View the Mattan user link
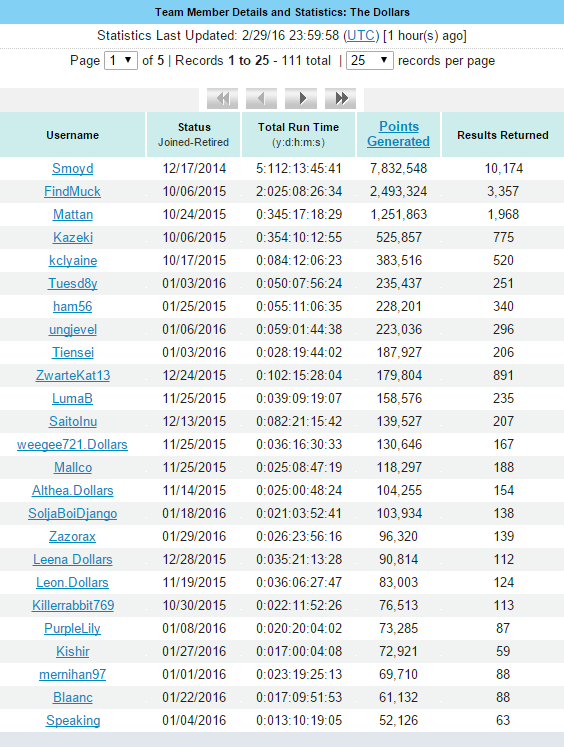The height and width of the screenshot is (747, 564). [x=72, y=214]
